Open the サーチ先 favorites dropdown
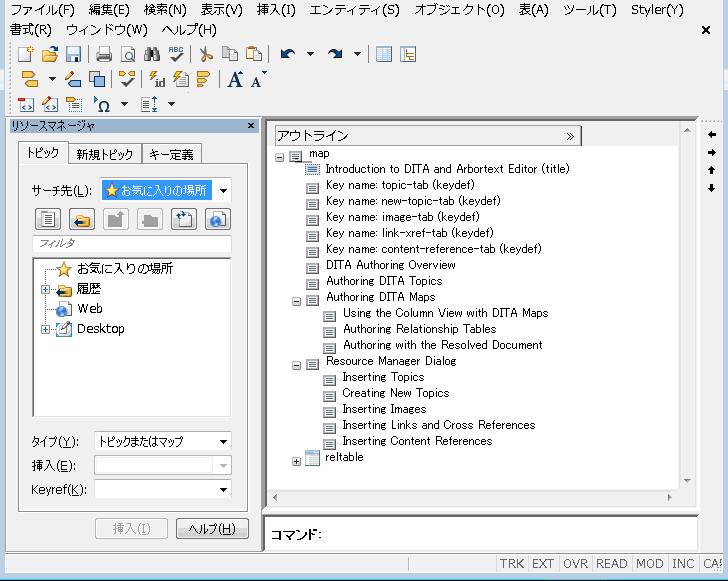The width and height of the screenshot is (728, 581). (223, 190)
